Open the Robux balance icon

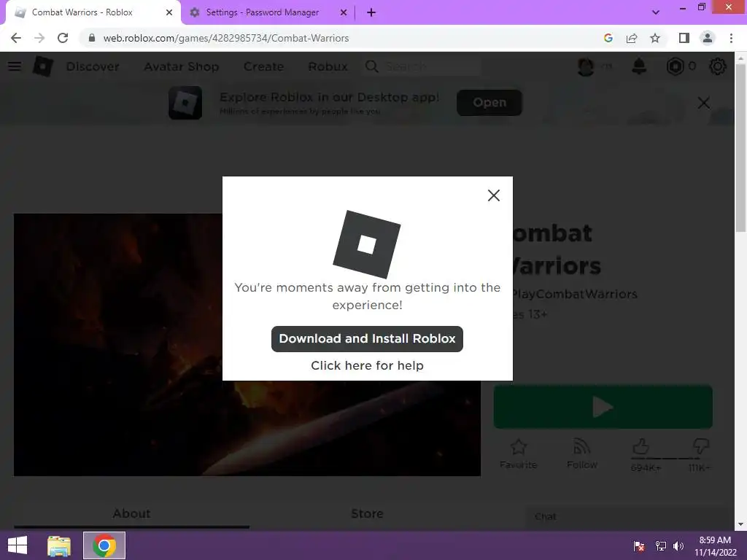pos(675,66)
